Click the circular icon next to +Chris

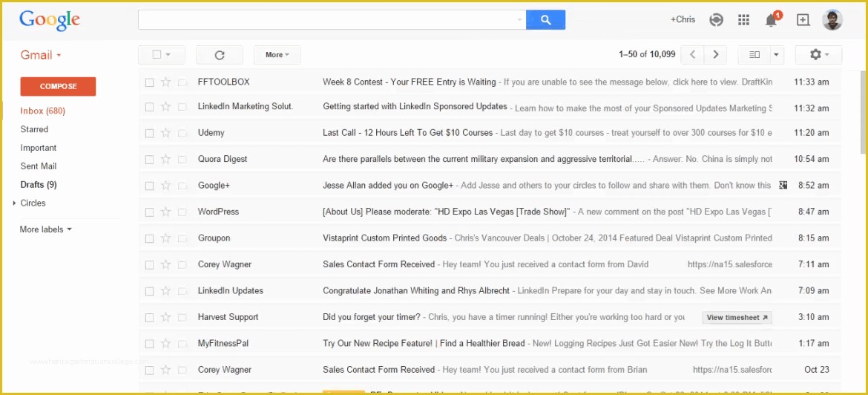pyautogui.click(x=717, y=20)
